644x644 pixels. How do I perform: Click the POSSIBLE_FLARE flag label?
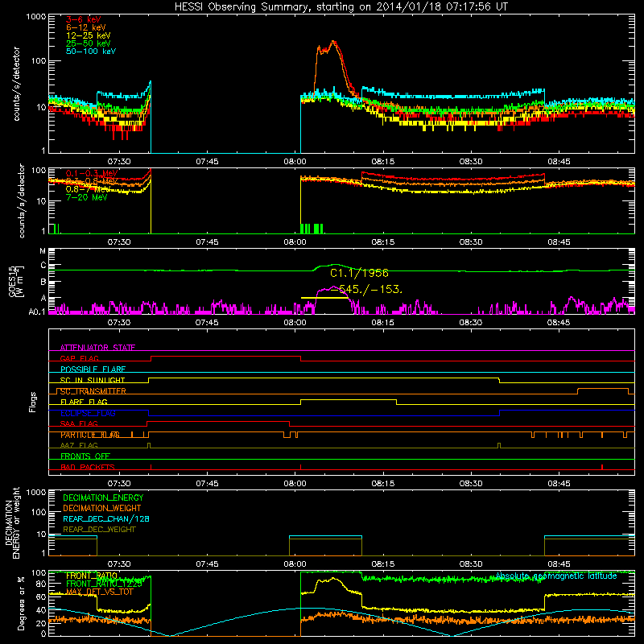coord(93,369)
